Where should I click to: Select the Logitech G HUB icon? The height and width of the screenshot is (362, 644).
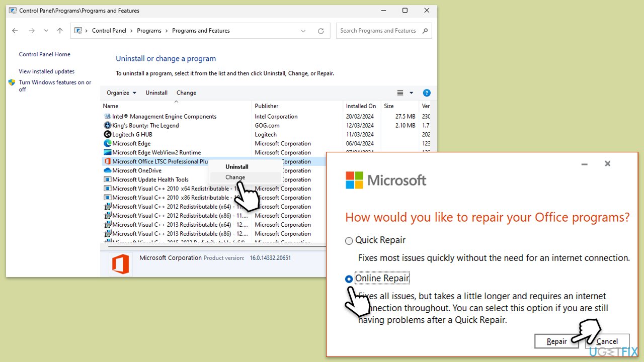[107, 134]
